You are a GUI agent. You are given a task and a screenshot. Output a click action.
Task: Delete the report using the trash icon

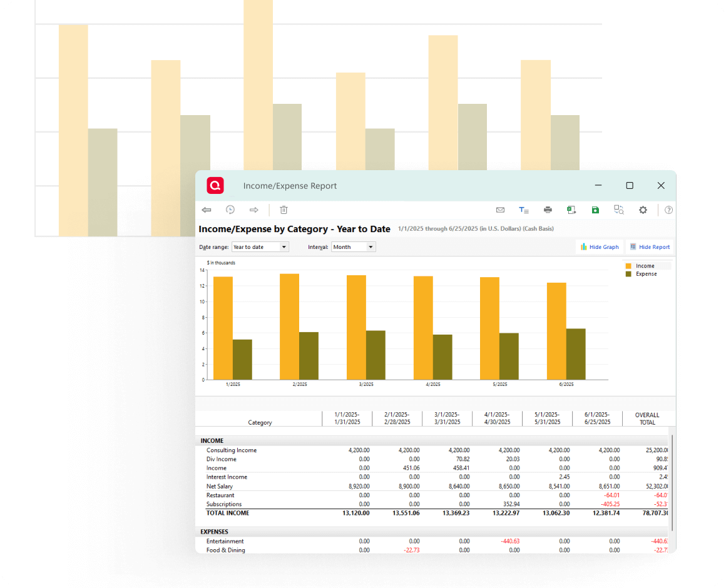[284, 210]
